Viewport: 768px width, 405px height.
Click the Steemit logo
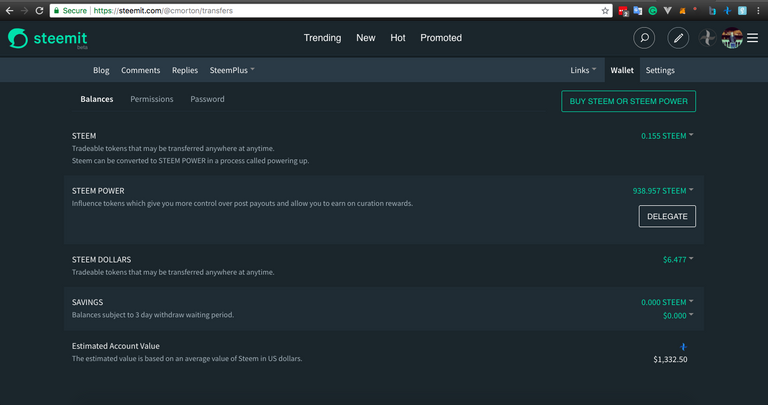(x=33, y=38)
